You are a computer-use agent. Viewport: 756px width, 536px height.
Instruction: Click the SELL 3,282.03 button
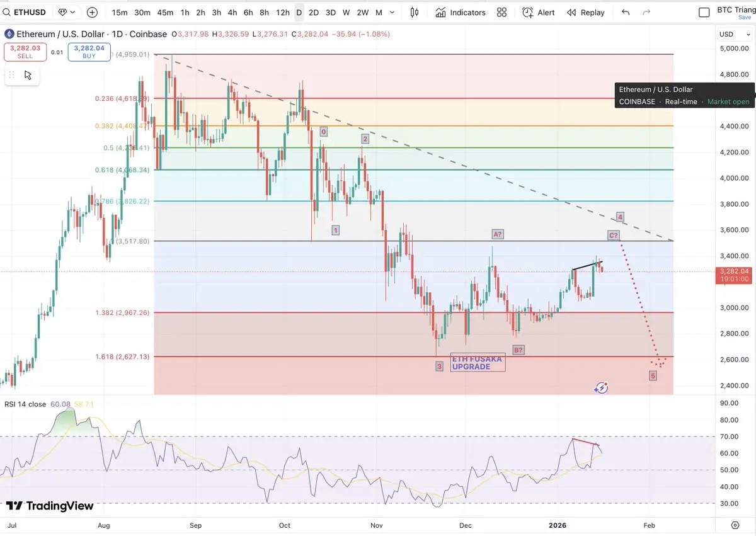25,52
